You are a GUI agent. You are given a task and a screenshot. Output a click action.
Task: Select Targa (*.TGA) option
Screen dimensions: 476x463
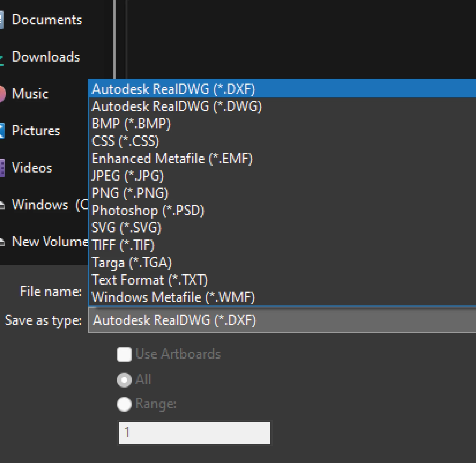(x=282, y=262)
